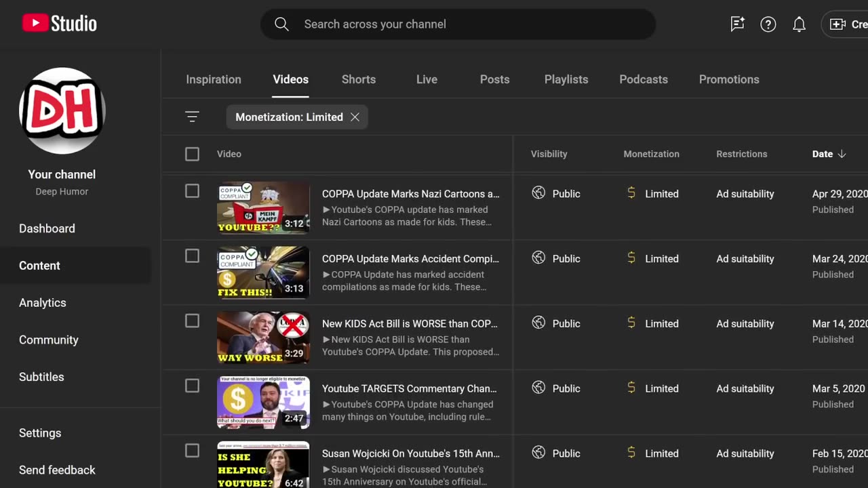This screenshot has width=868, height=488.
Task: Open the WAY WORSE KIDS Act thumbnail
Action: tap(263, 338)
